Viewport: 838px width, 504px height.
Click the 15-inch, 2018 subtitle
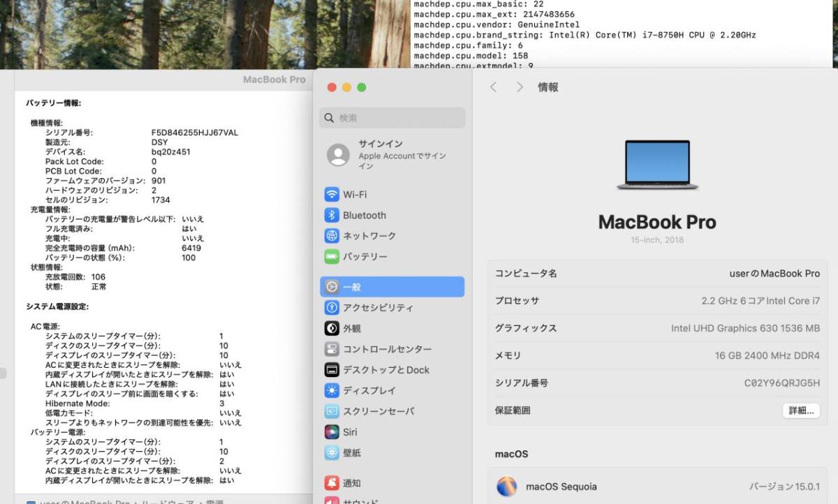pyautogui.click(x=657, y=240)
